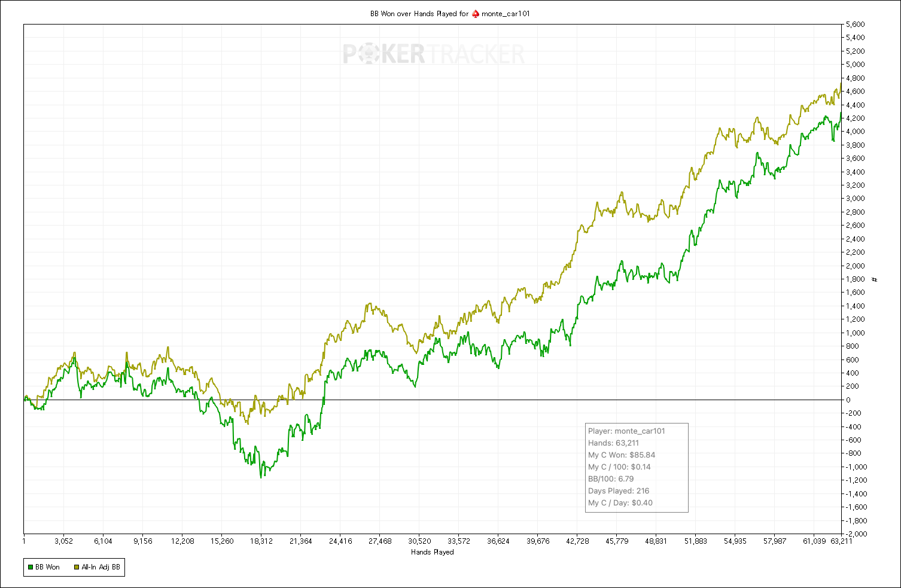Click the 'Hands Played' x-axis title
The width and height of the screenshot is (901, 588).
[433, 552]
